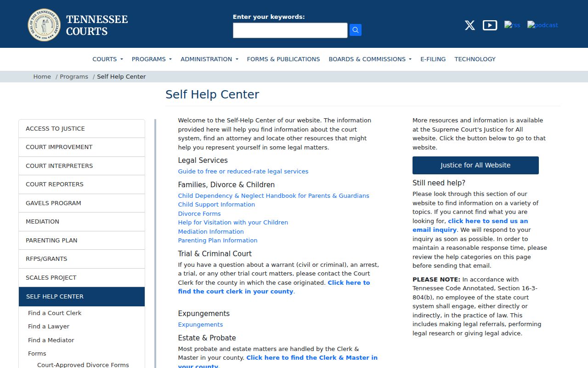The width and height of the screenshot is (588, 368).
Task: Open the Technology menu item
Action: tap(475, 59)
